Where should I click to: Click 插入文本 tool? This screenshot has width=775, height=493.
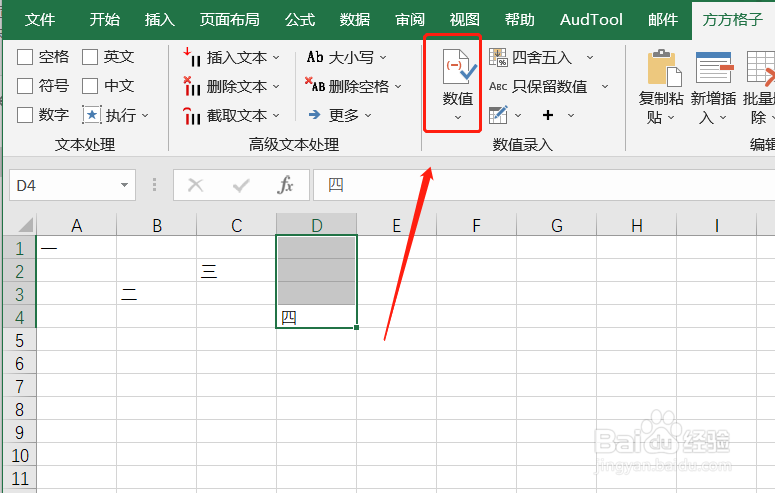pyautogui.click(x=225, y=57)
